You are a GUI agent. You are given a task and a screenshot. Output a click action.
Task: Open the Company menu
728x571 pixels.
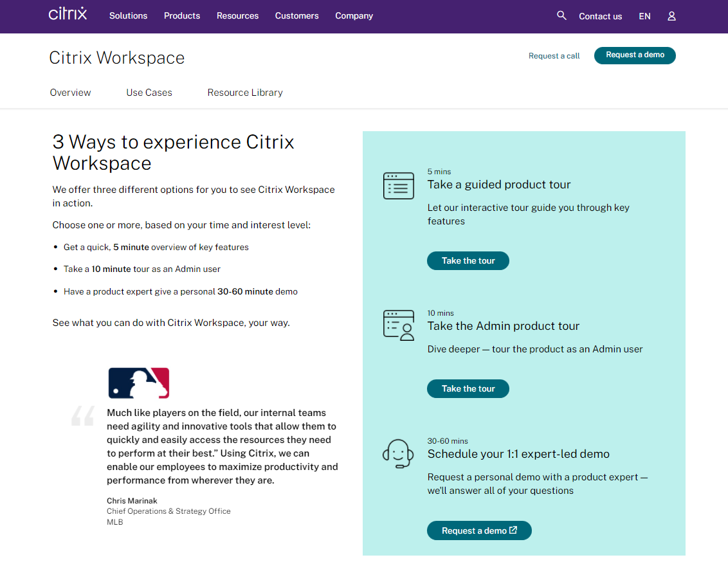tap(354, 16)
